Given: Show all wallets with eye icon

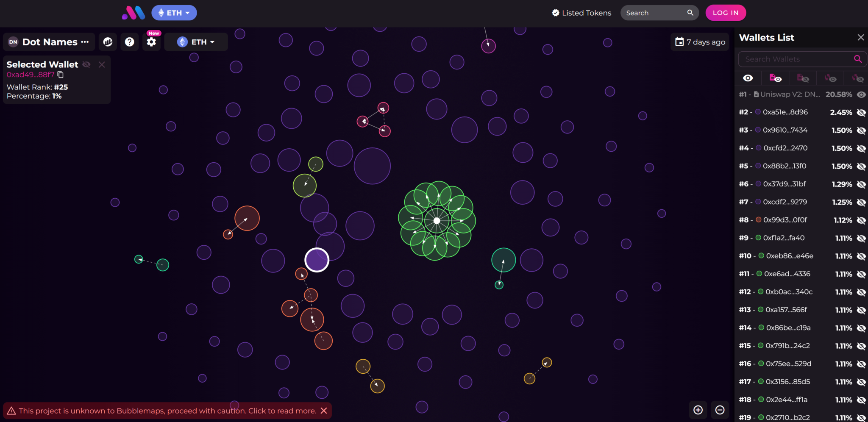Looking at the screenshot, I should coord(748,78).
